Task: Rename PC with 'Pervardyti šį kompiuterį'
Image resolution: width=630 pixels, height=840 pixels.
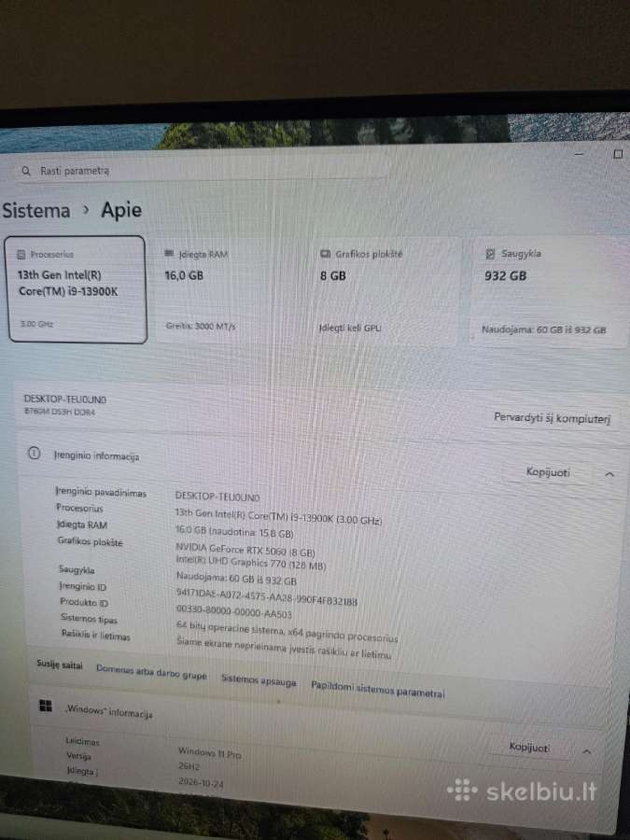Action: [x=552, y=417]
